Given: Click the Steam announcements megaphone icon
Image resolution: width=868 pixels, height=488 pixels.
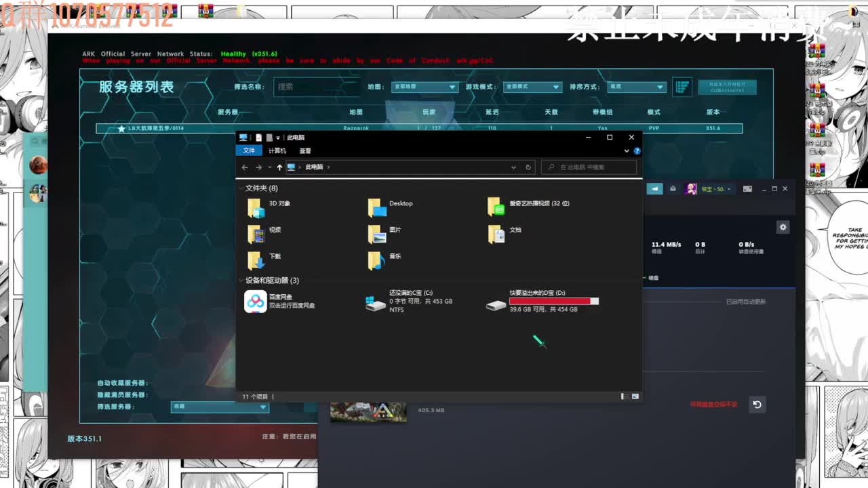Looking at the screenshot, I should coord(654,189).
